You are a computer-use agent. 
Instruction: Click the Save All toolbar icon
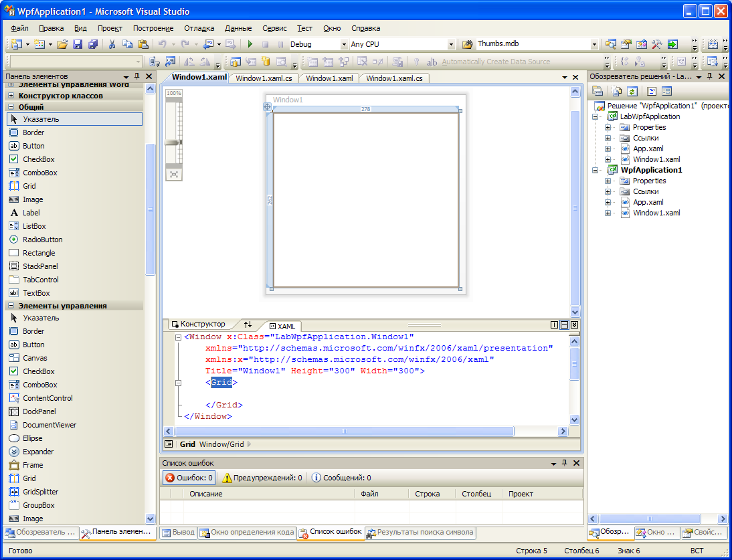tap(93, 44)
